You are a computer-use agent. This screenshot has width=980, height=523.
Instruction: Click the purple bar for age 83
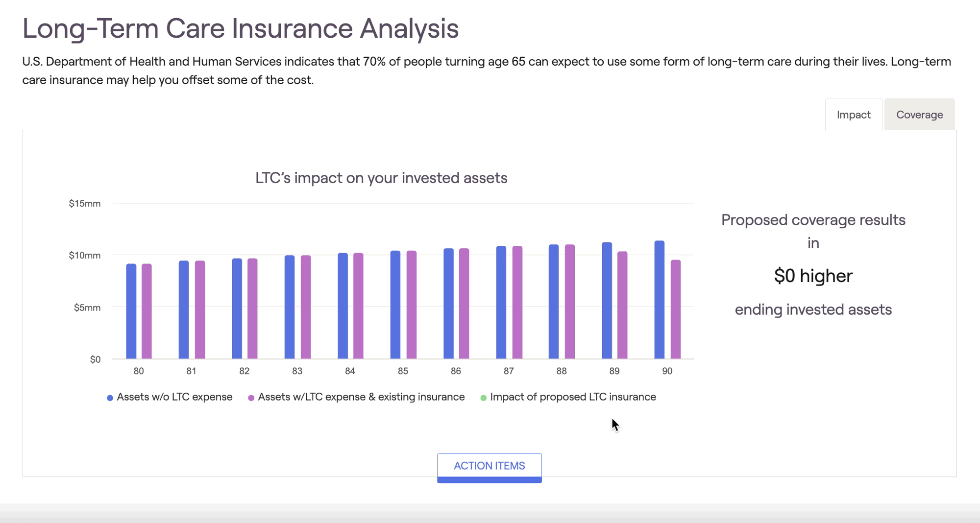pos(306,307)
